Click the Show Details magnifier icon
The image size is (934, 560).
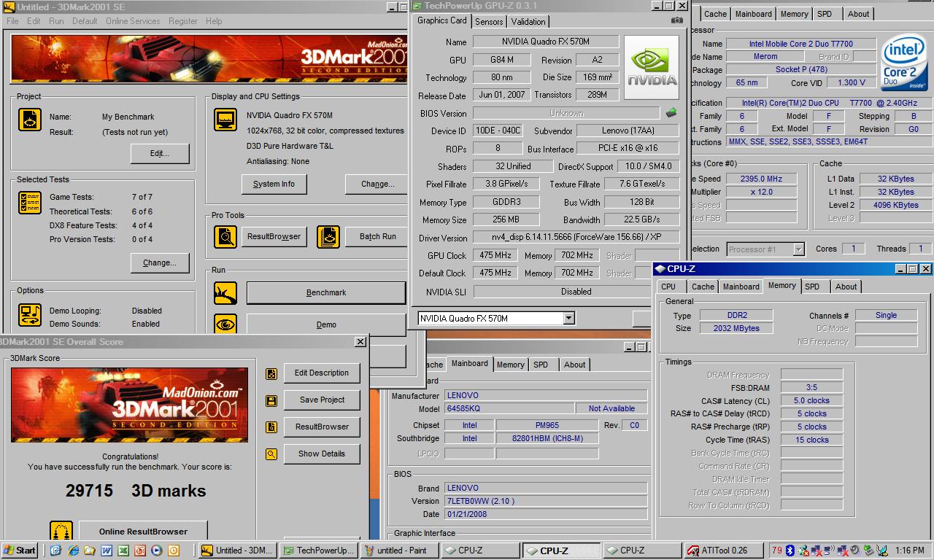[271, 454]
